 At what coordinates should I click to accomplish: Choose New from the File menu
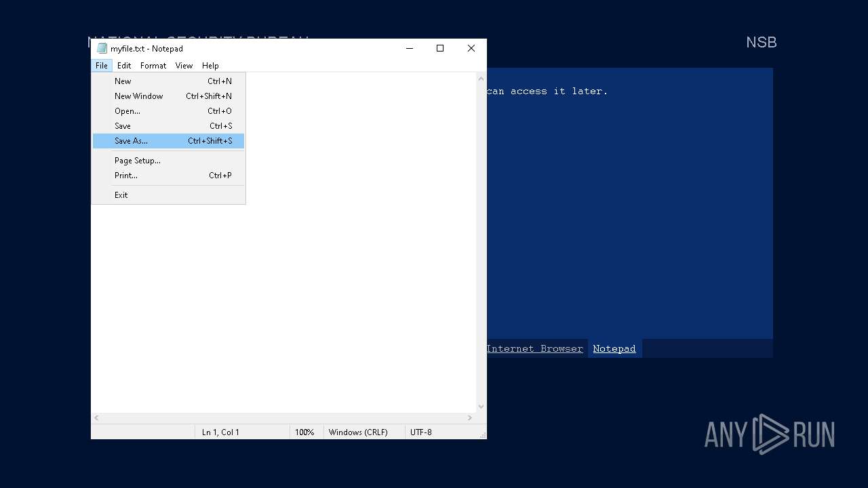168,81
